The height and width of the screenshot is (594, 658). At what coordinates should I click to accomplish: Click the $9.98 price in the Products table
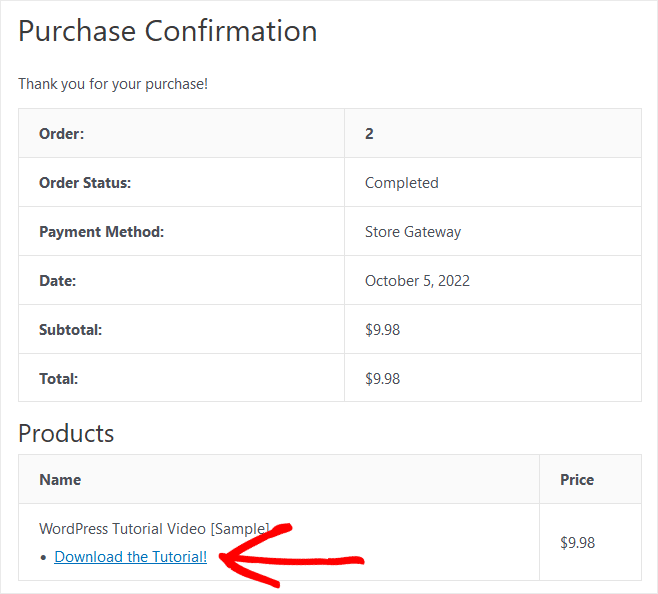click(577, 543)
